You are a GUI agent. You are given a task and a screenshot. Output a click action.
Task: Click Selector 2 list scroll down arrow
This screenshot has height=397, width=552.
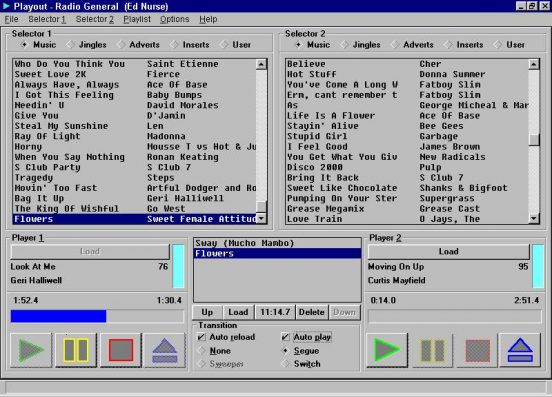(534, 218)
